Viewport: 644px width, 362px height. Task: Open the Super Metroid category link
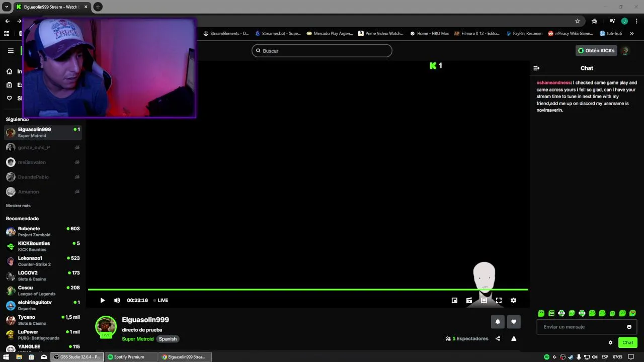(x=137, y=339)
